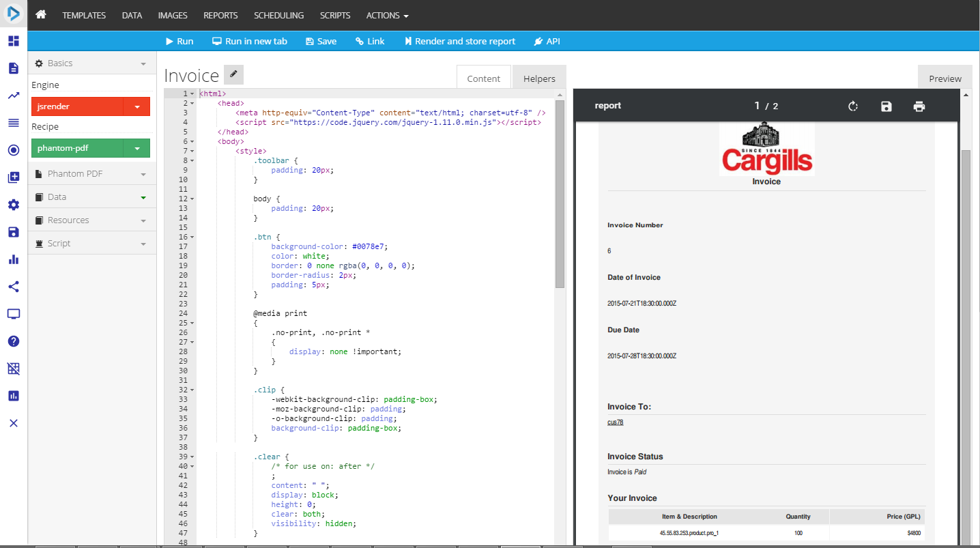
Task: Navigate to SCHEDULING
Action: (x=278, y=15)
